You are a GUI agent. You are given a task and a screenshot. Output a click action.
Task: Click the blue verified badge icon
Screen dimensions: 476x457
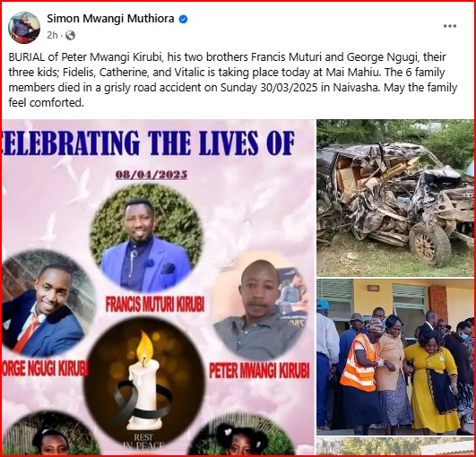click(x=183, y=19)
